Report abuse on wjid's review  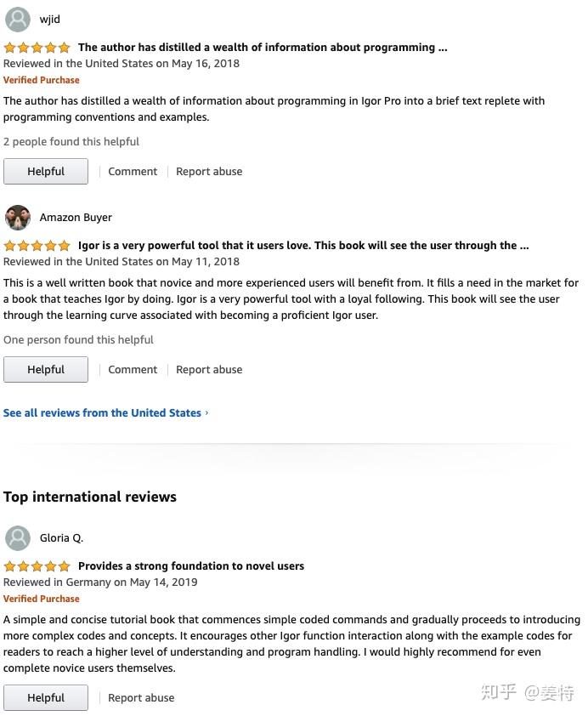[x=209, y=172]
